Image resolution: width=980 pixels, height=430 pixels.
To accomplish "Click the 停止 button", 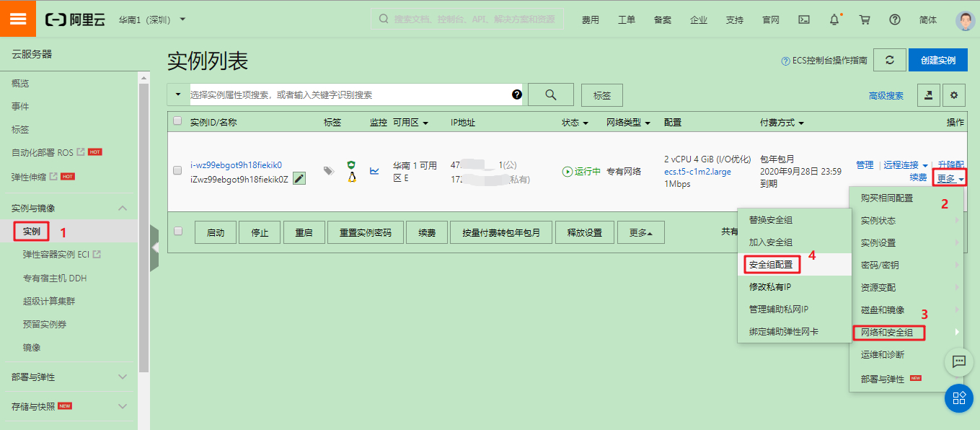I will tap(260, 232).
